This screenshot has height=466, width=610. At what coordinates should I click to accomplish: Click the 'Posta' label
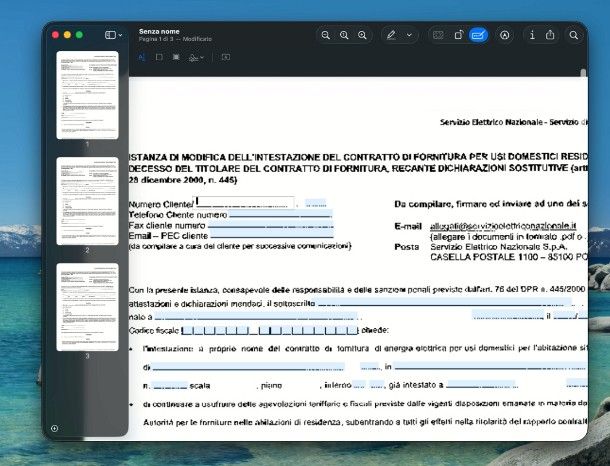point(407,247)
